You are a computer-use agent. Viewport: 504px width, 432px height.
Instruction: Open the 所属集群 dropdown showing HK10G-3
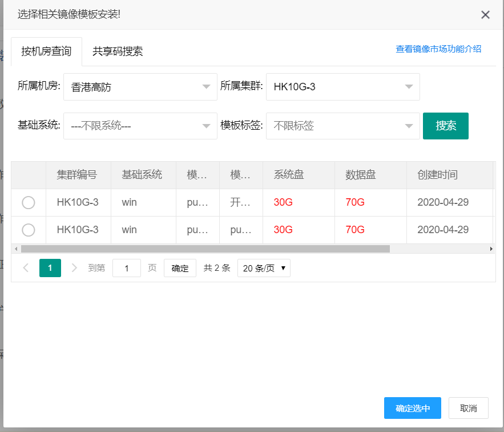coord(342,87)
